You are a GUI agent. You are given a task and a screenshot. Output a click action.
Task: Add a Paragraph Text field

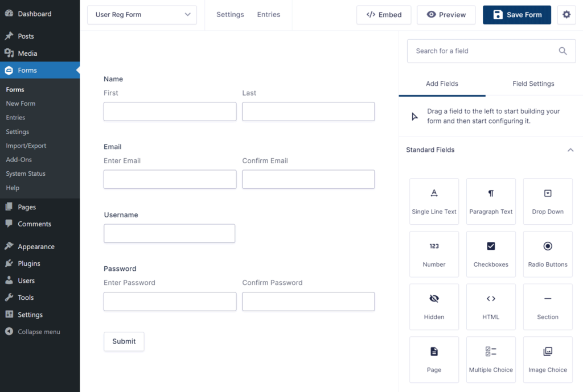pos(491,200)
